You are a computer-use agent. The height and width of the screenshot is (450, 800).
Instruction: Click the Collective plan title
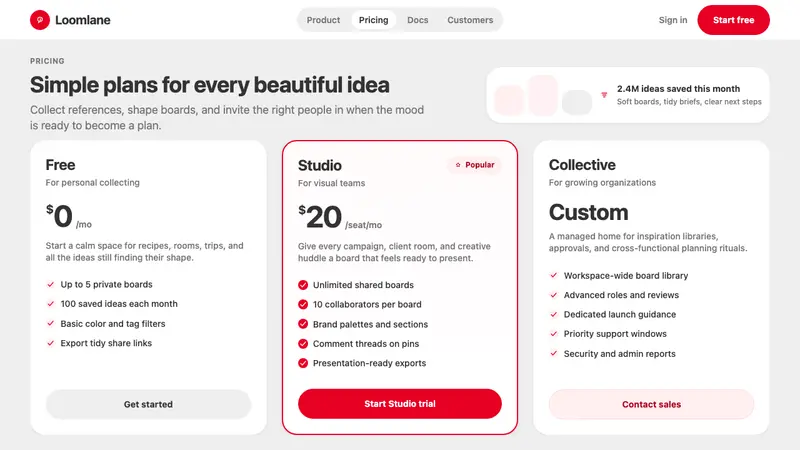(582, 165)
